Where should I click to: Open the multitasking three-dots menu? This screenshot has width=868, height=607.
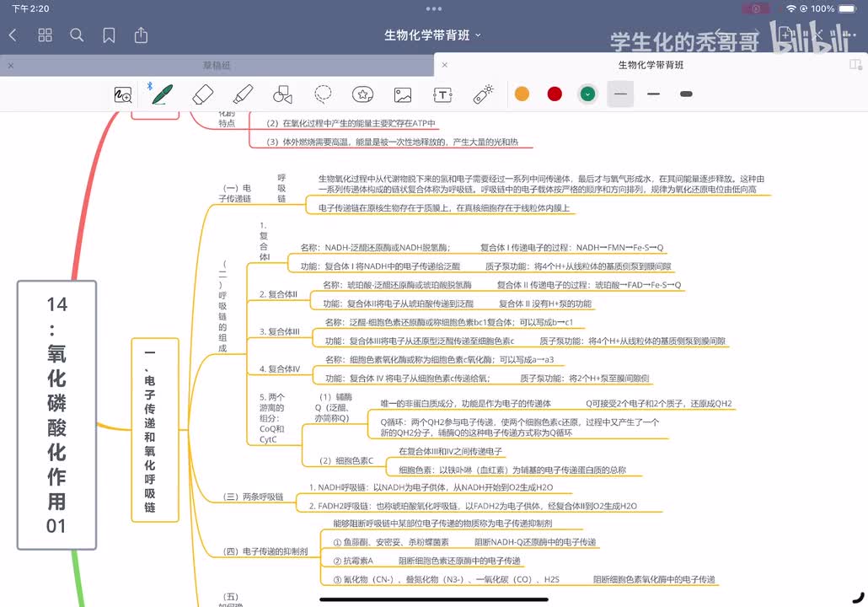pyautogui.click(x=434, y=9)
